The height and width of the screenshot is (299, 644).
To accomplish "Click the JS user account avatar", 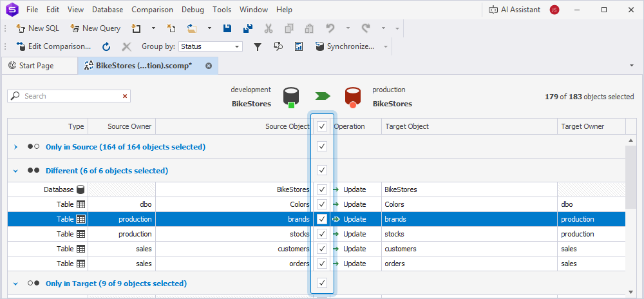I will [x=554, y=10].
